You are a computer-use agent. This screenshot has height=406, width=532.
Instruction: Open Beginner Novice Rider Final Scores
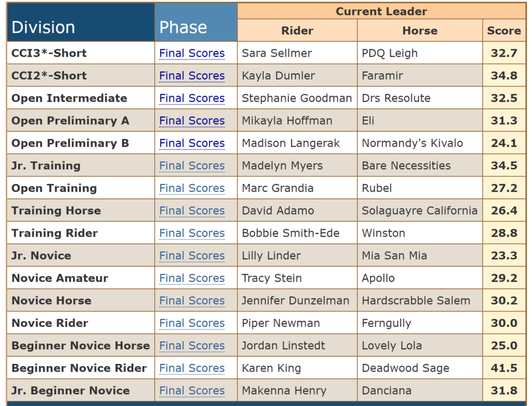192,368
